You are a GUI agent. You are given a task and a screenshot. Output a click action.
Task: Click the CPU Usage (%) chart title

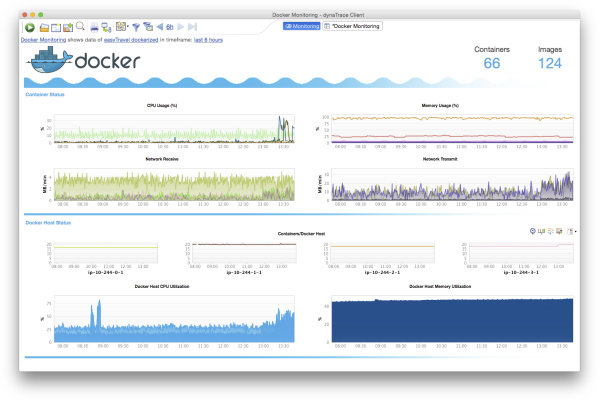(x=162, y=105)
